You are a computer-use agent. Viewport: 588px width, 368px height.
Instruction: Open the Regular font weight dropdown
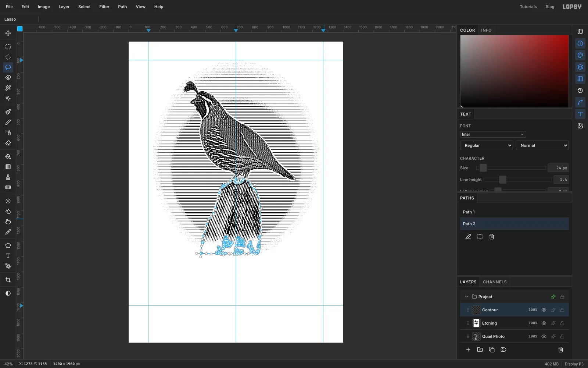[x=487, y=145]
